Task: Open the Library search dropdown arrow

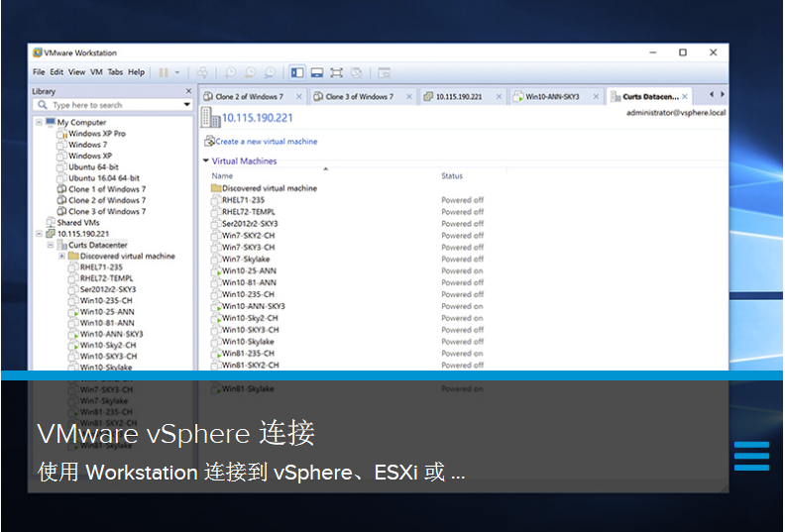Action: click(186, 105)
